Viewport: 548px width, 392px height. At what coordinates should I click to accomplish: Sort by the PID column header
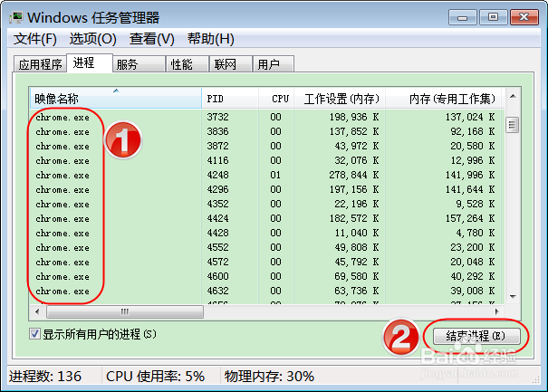230,98
